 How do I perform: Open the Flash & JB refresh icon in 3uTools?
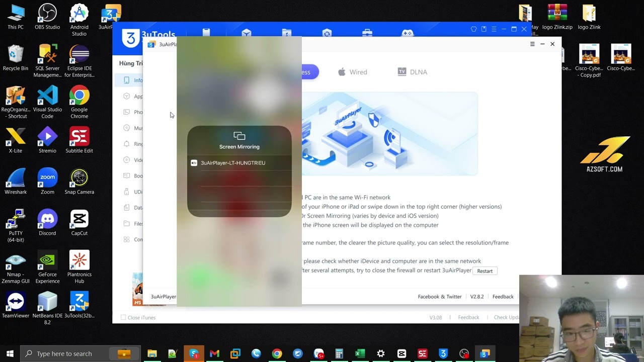click(x=327, y=33)
